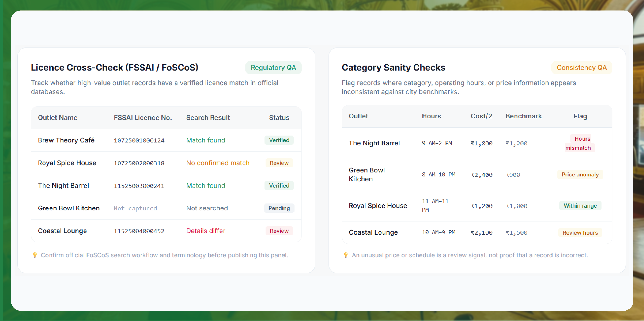This screenshot has width=644, height=321.
Task: Click Green Bowl Kitchen in licence table
Action: [x=69, y=208]
